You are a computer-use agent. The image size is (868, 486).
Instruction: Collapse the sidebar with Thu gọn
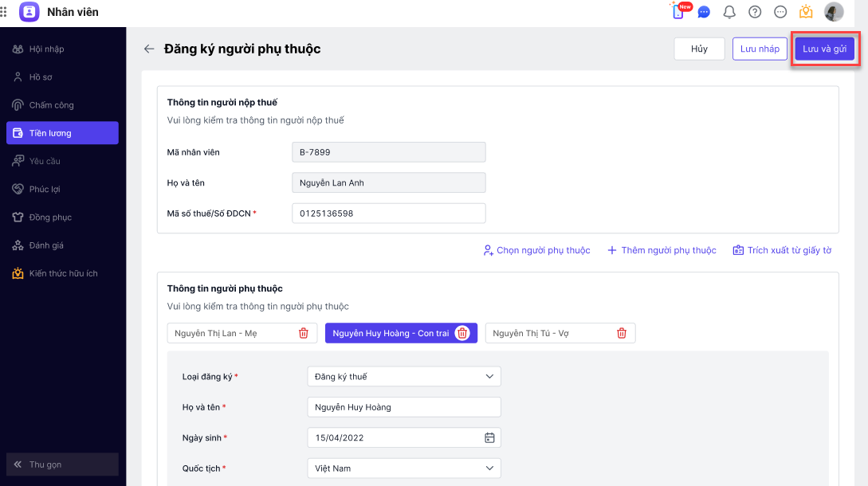62,464
